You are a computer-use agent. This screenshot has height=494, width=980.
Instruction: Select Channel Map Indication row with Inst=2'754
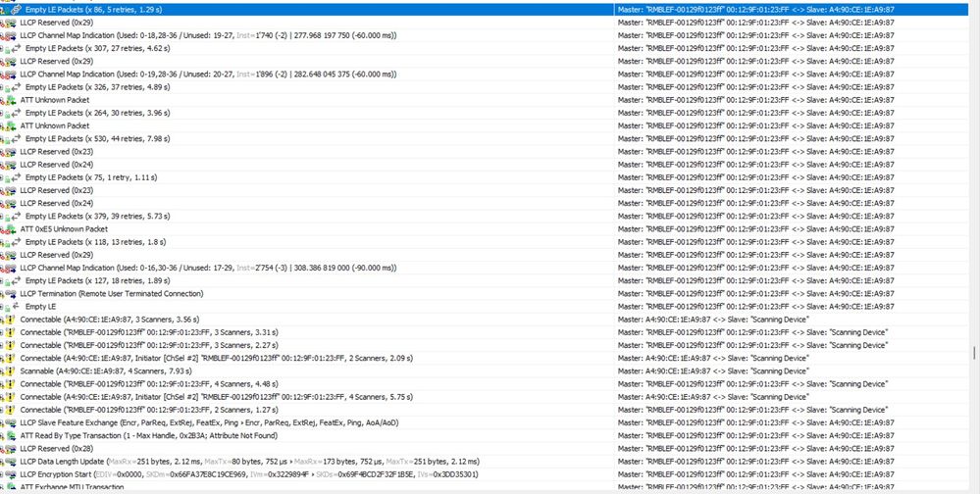(x=307, y=268)
